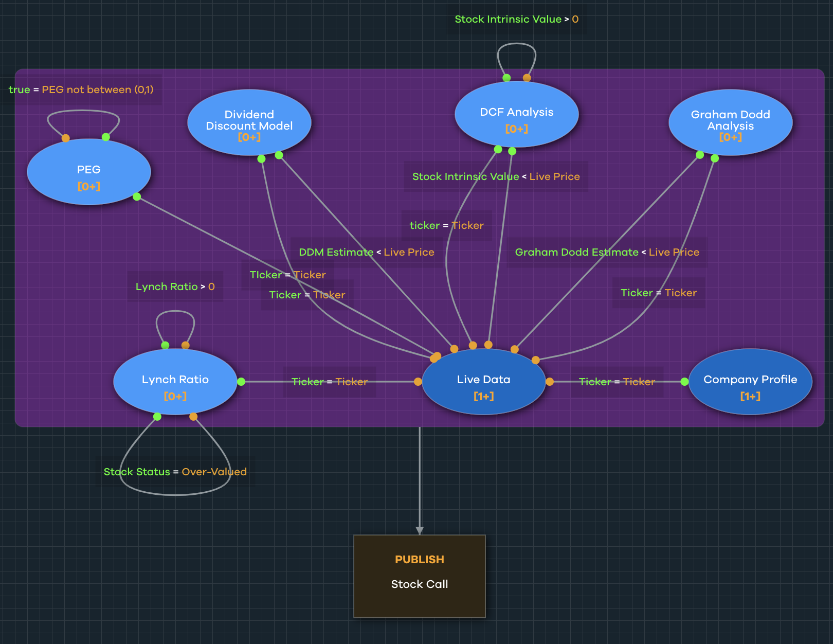Click green port on Lynch Ratio's right side
833x644 pixels.
tap(241, 382)
